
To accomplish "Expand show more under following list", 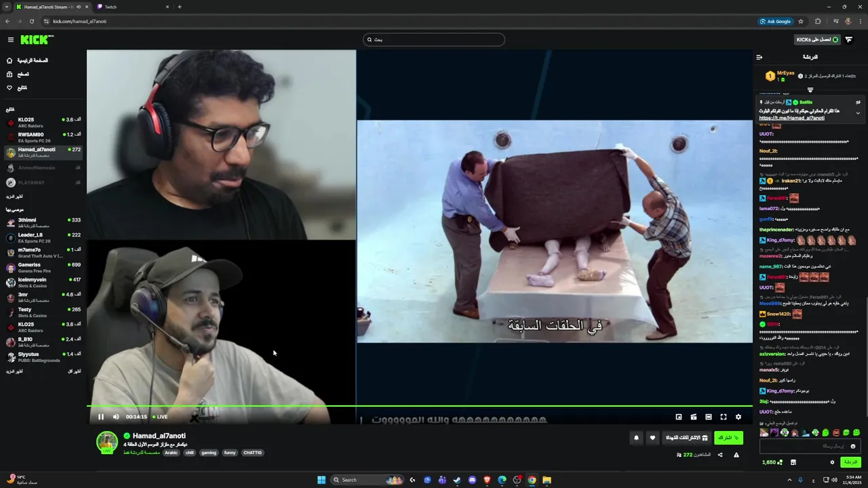I will [14, 197].
